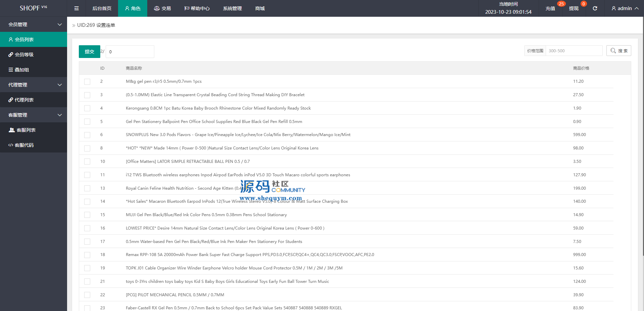Image resolution: width=644 pixels, height=311 pixels.
Task: Tick checkbox for TOPK J01 Cable Organizer
Action: point(87,268)
